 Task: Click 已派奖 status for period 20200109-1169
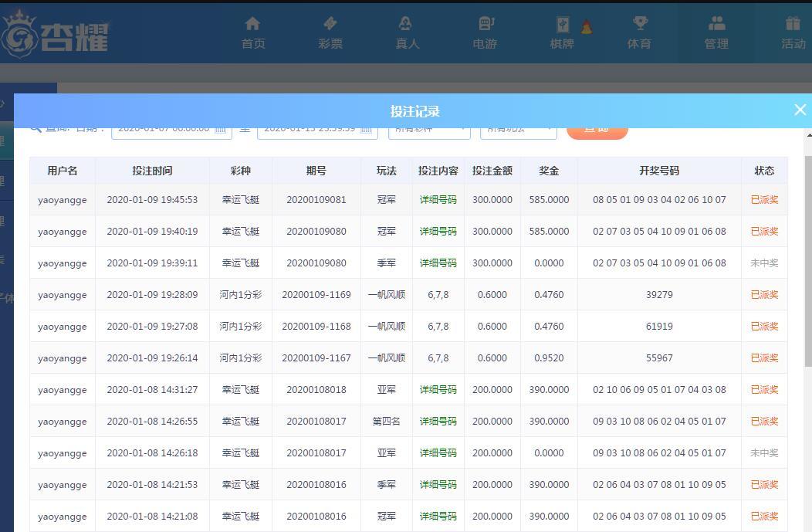(764, 294)
